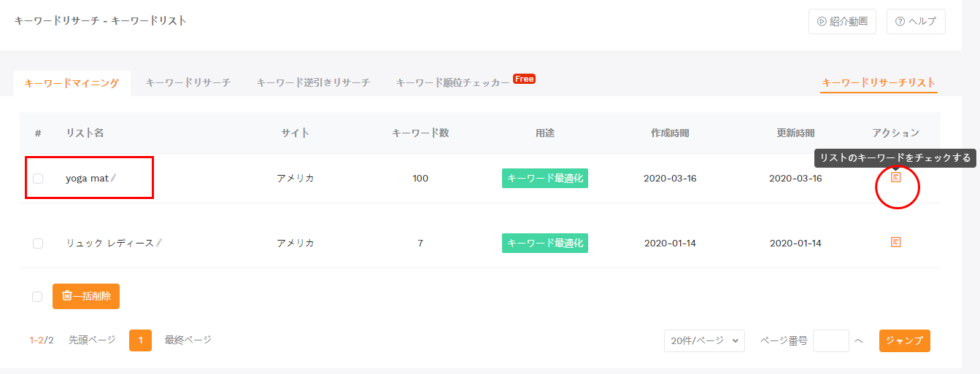Click the ジャンプ button
Viewport: 980px width, 374px height.
(904, 340)
